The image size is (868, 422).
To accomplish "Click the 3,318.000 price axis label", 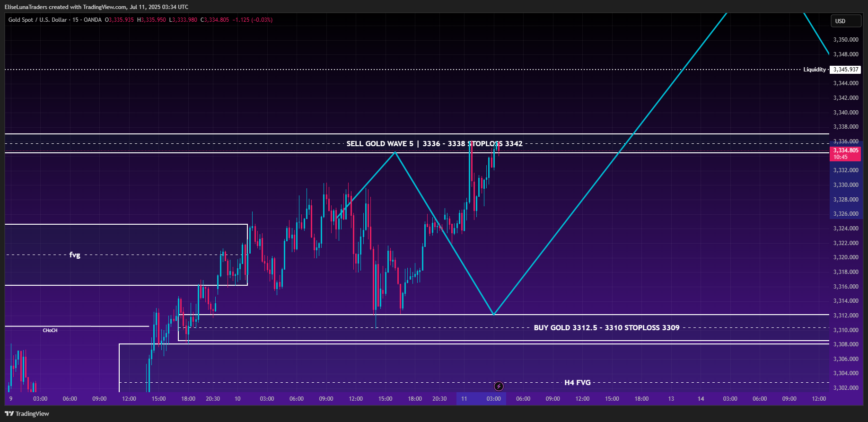I will click(846, 272).
